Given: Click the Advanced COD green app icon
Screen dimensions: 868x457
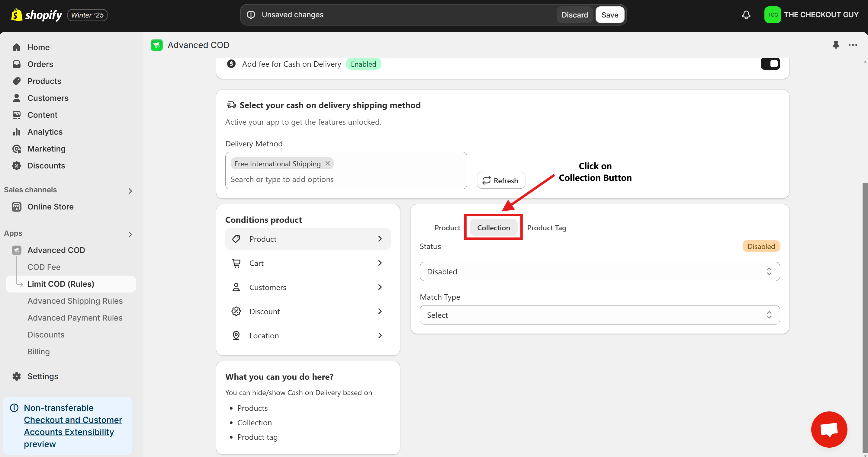Looking at the screenshot, I should click(157, 45).
